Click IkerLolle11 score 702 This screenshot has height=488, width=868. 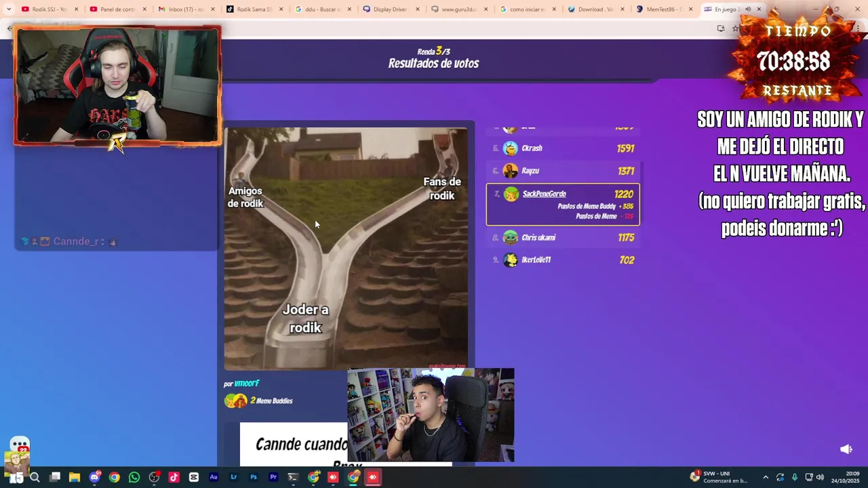pos(627,260)
